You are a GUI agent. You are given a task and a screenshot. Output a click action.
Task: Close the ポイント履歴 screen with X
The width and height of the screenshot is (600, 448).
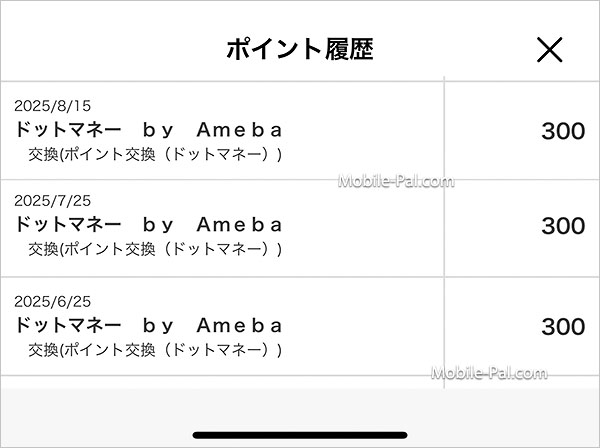pyautogui.click(x=549, y=50)
